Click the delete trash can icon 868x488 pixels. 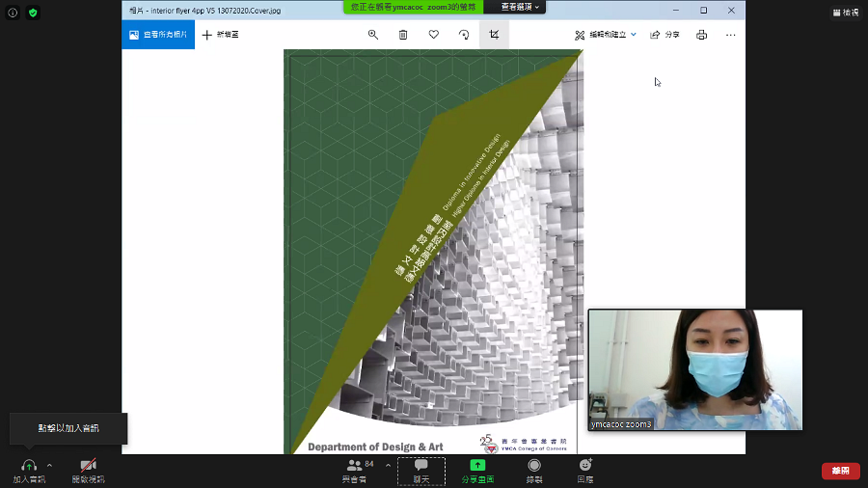click(x=403, y=35)
